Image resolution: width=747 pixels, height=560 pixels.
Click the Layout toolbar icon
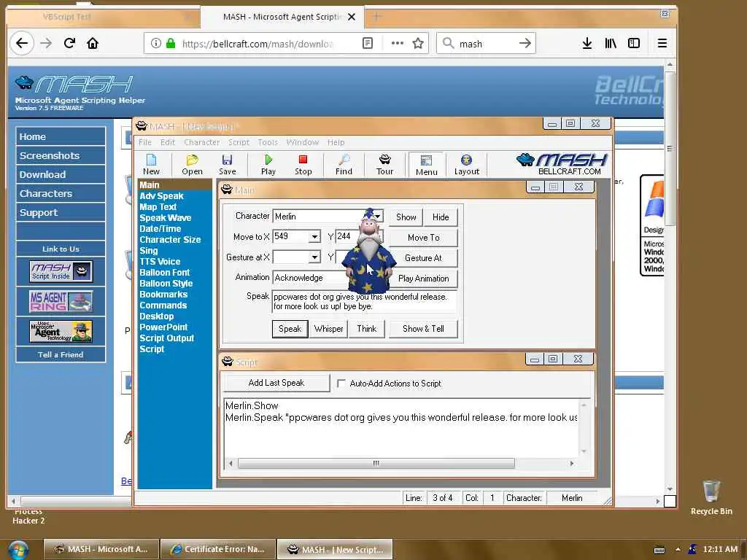pos(466,165)
